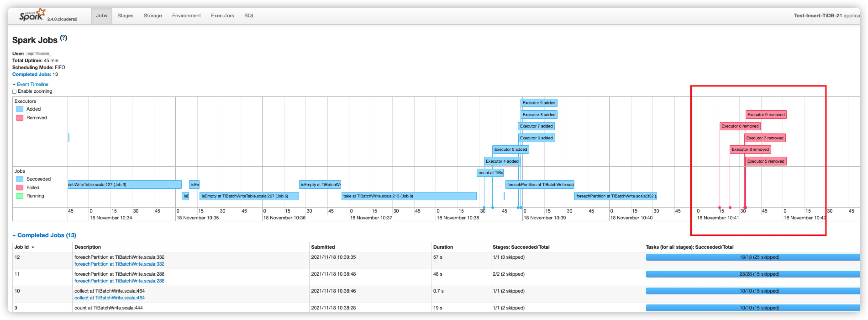Switch to the Executors tab

222,16
